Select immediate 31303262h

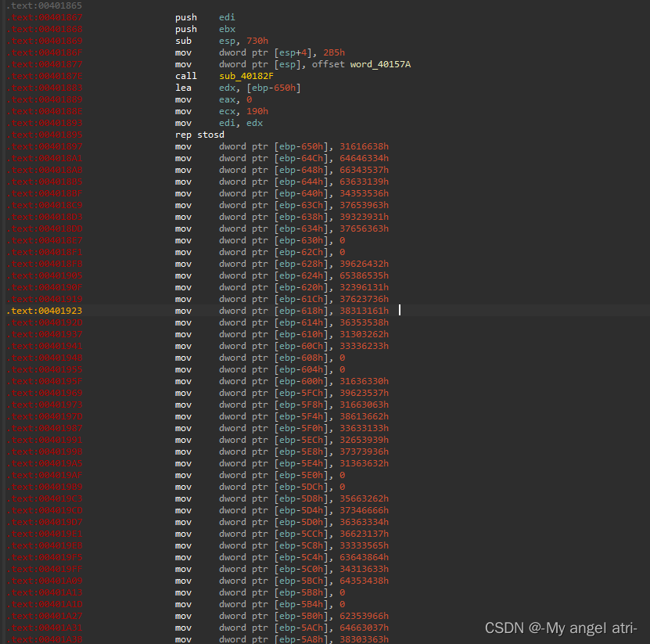click(365, 335)
